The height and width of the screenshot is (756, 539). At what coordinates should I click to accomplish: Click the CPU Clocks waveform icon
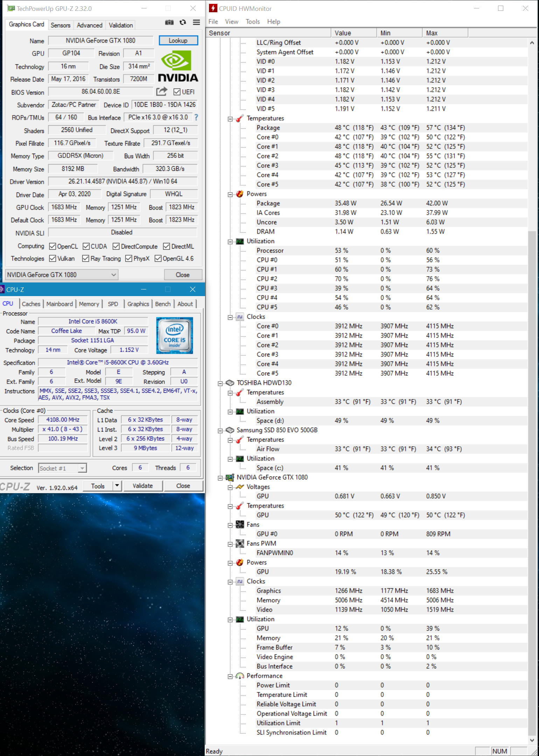coord(240,317)
